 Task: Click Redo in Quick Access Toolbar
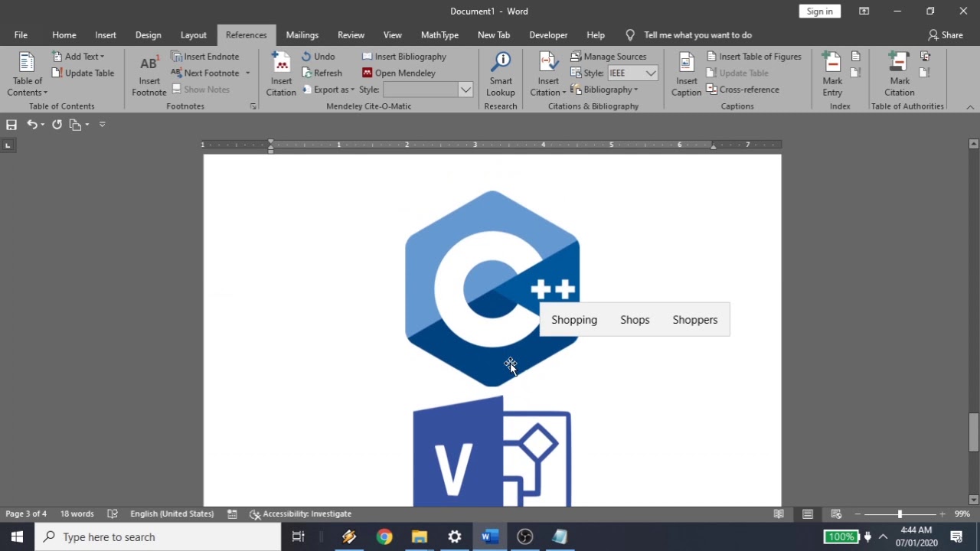tap(57, 125)
